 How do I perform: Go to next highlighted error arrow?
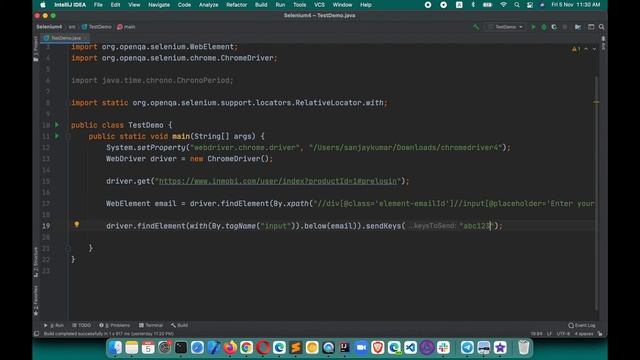coord(594,49)
